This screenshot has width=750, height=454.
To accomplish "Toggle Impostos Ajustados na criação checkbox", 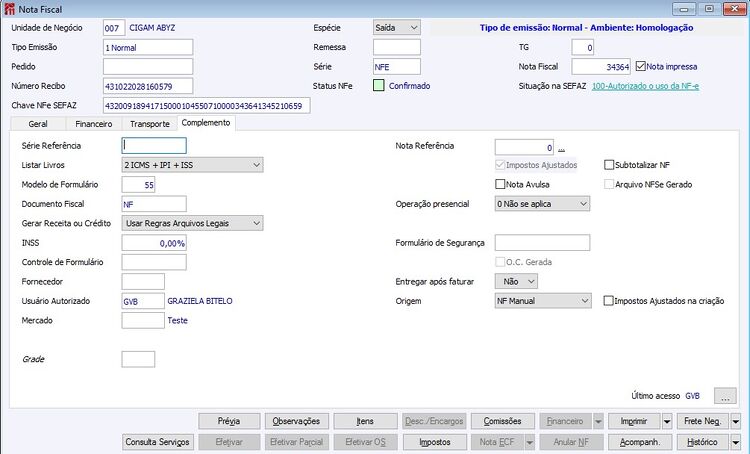I will click(608, 301).
